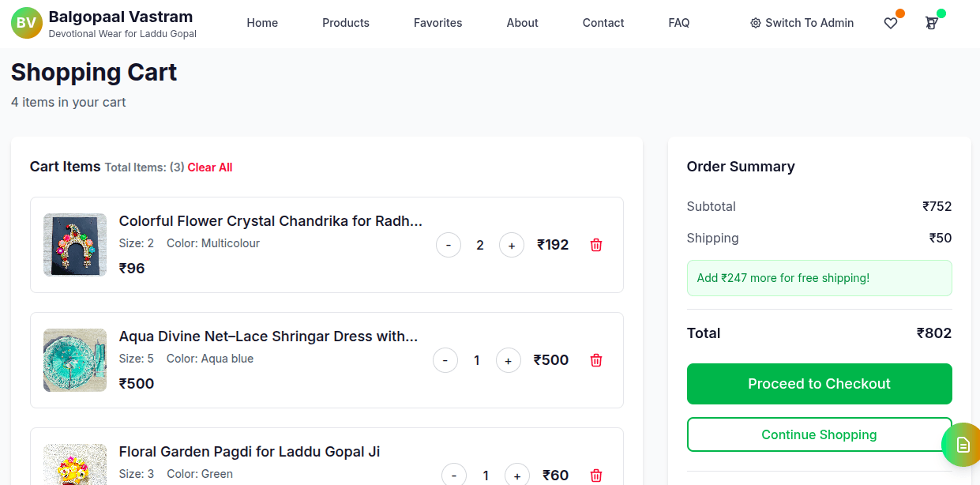Clear All cart items
This screenshot has width=980, height=485.
tap(210, 167)
